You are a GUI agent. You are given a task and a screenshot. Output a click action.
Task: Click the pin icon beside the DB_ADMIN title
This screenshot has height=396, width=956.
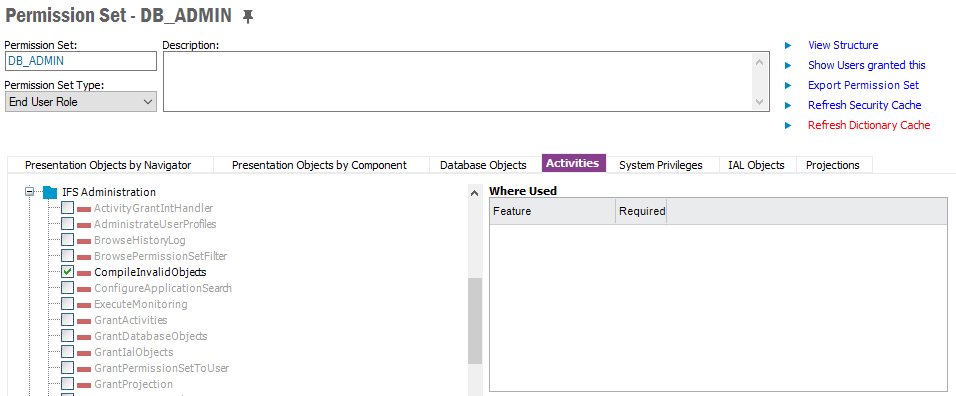coord(248,17)
